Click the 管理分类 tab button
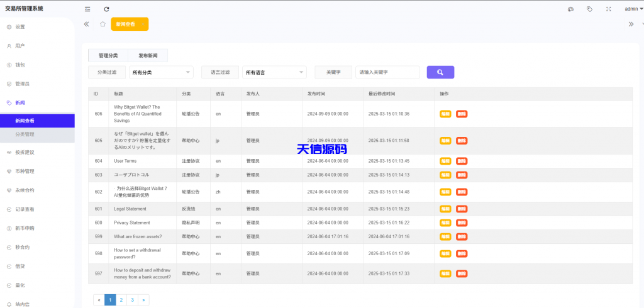644x308 pixels. point(108,55)
